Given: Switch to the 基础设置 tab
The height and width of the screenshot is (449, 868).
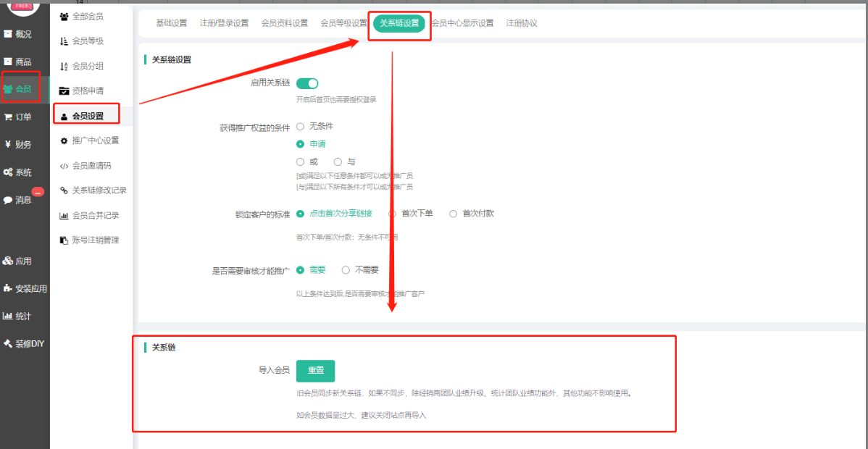Looking at the screenshot, I should pyautogui.click(x=171, y=23).
